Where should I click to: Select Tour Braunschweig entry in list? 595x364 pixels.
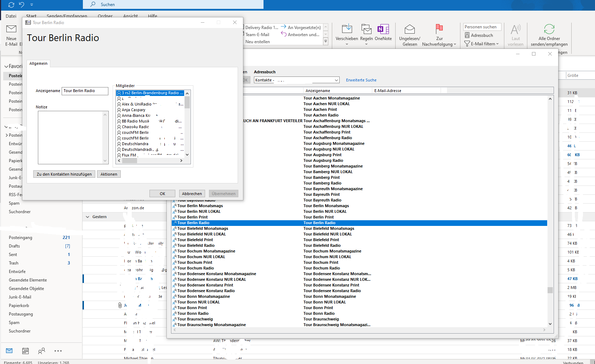point(359,319)
